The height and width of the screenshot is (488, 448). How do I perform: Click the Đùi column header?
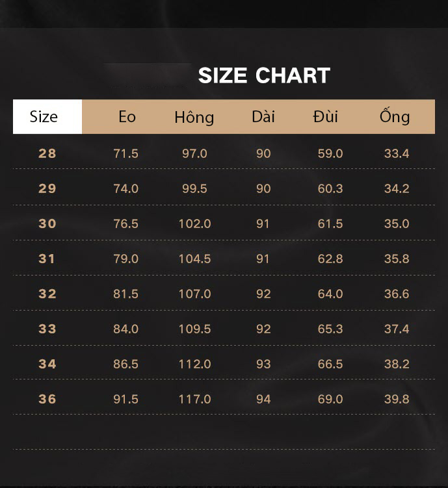(x=325, y=117)
